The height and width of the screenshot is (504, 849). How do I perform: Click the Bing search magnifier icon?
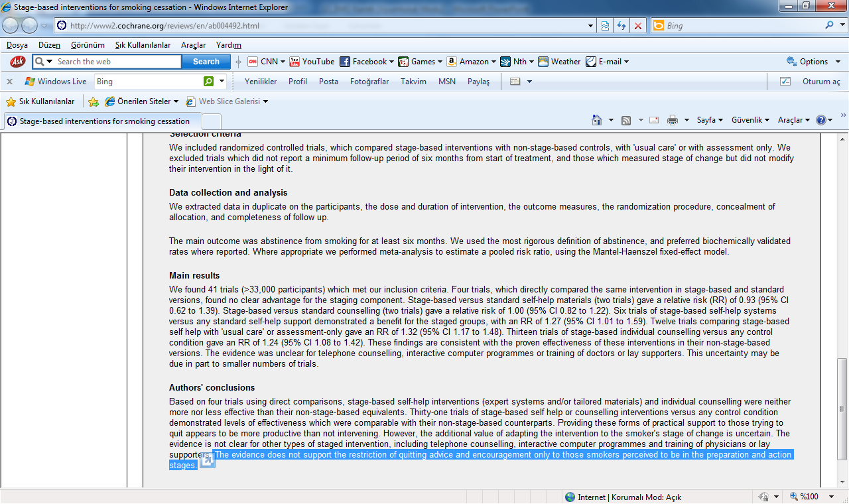(830, 25)
